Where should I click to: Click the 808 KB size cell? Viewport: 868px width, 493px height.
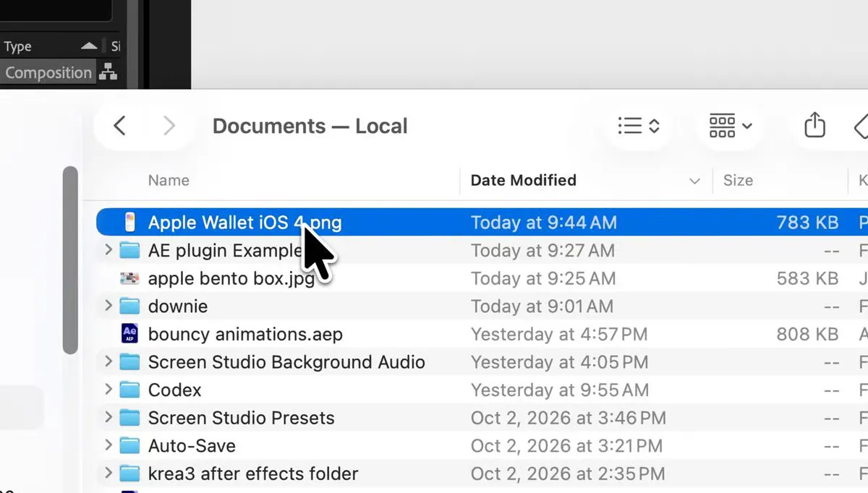pos(807,334)
